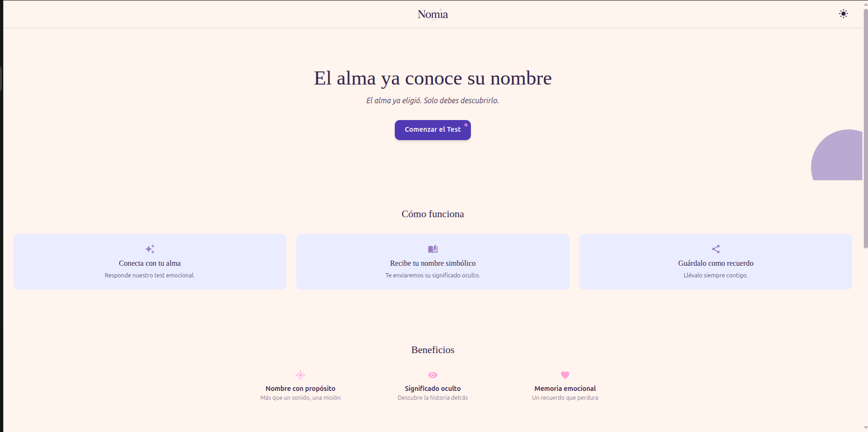Click the eye icon above Significado oculto
The width and height of the screenshot is (868, 432).
point(432,375)
